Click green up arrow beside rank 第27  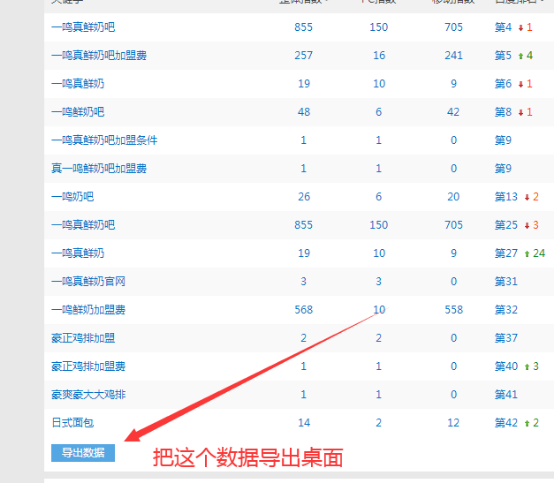pos(527,254)
